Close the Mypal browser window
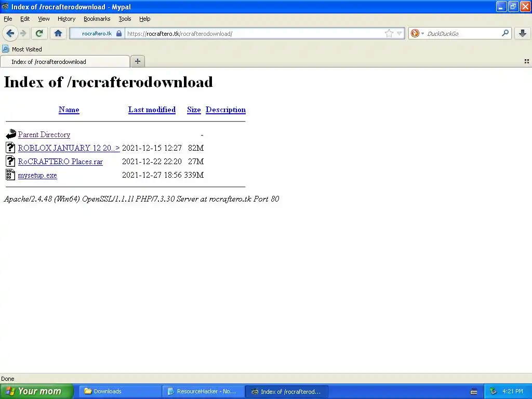 [525, 6]
